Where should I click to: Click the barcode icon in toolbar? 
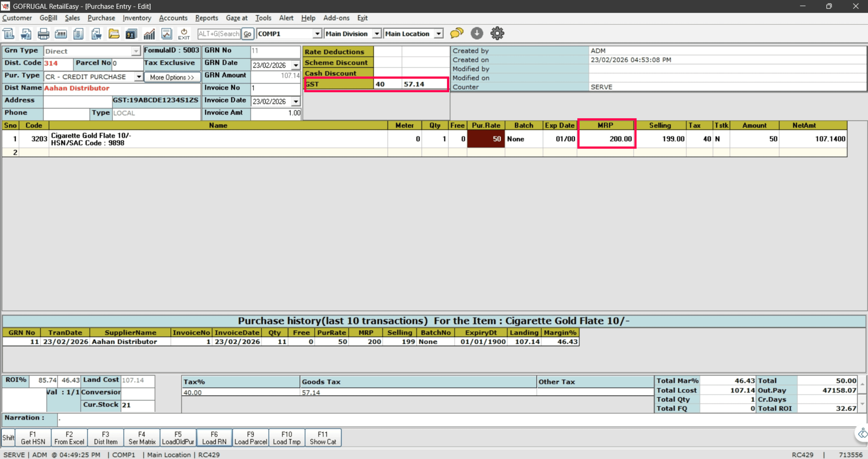[x=61, y=34]
